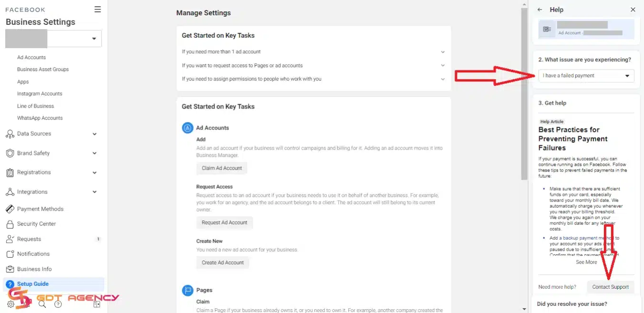Image resolution: width=644 pixels, height=313 pixels.
Task: Click the Payment Methods pencil icon
Action: pos(10,209)
